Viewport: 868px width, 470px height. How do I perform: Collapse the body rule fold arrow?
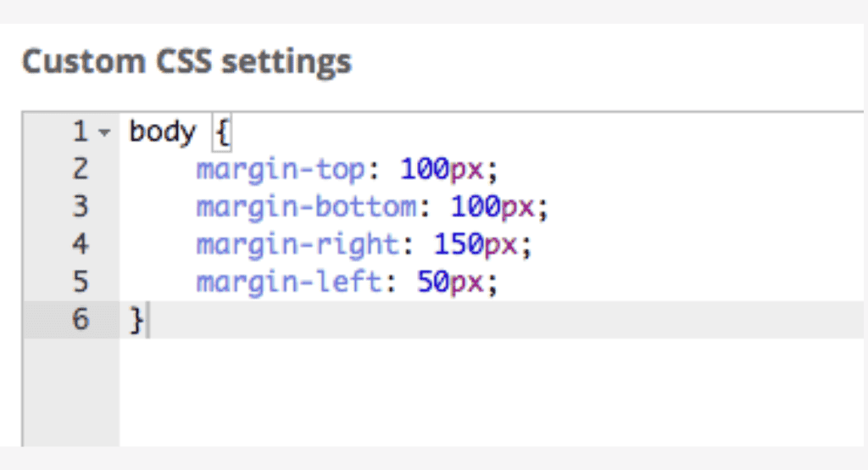(x=104, y=132)
